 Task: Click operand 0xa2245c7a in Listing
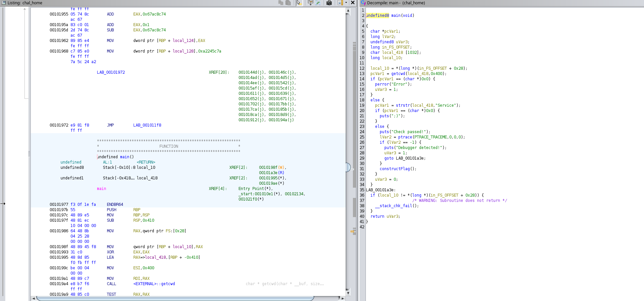click(x=210, y=51)
